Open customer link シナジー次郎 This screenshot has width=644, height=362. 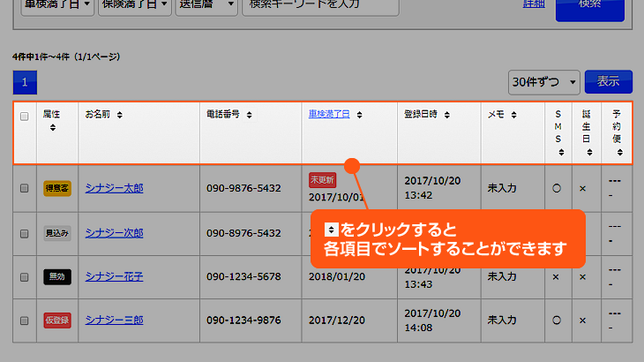coord(114,233)
